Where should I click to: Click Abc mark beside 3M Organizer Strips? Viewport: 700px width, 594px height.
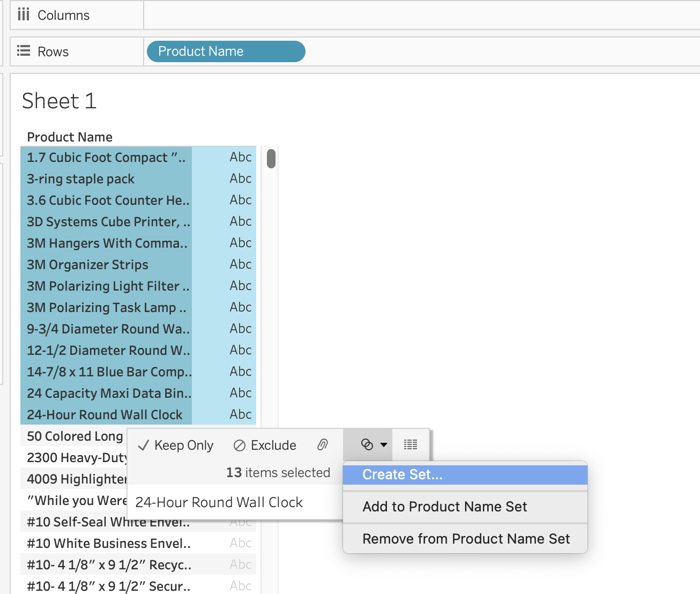point(241,264)
